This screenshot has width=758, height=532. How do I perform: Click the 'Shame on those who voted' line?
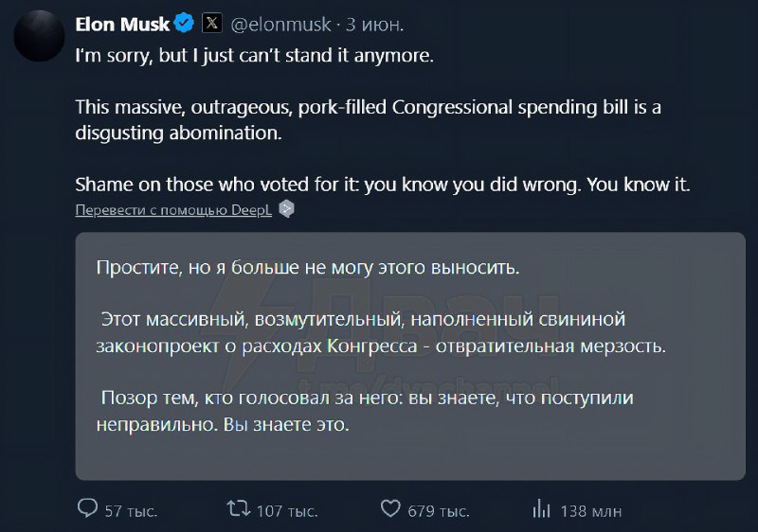click(x=383, y=185)
